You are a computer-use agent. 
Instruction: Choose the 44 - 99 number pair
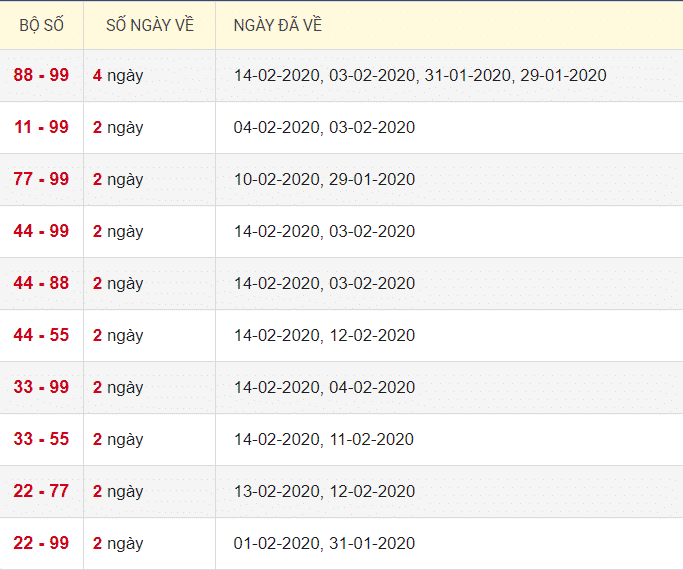tap(41, 231)
